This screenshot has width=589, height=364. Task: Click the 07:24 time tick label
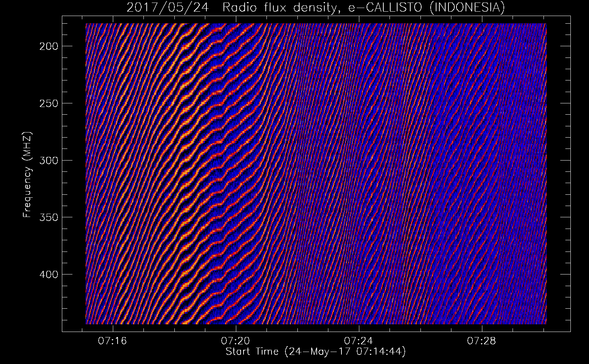pos(359,341)
